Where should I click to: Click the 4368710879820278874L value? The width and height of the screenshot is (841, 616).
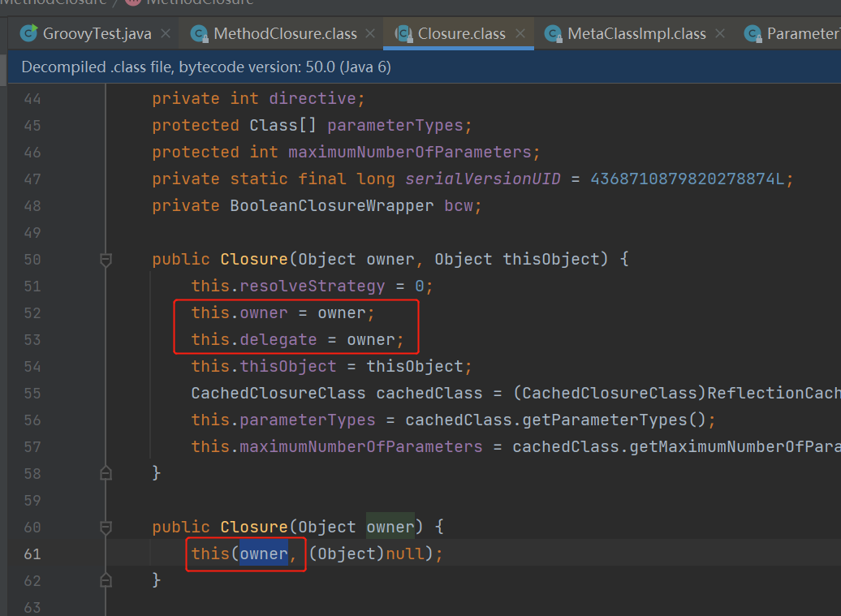tap(687, 179)
